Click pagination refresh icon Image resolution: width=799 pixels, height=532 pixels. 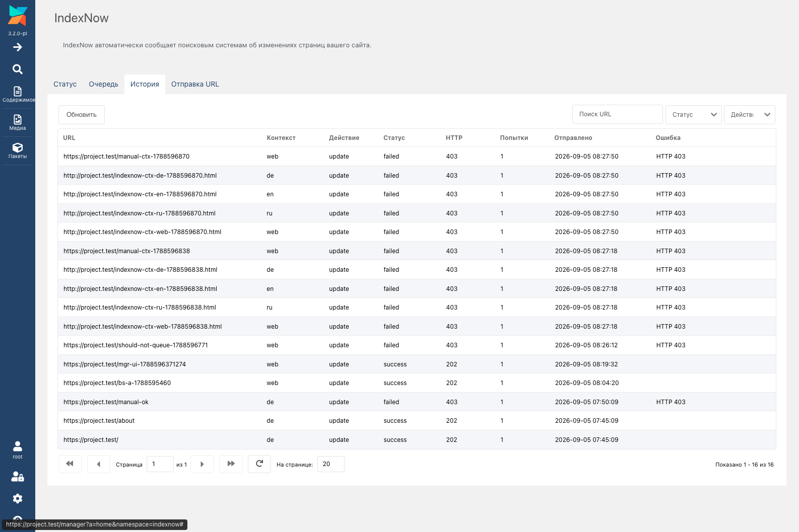coord(259,464)
